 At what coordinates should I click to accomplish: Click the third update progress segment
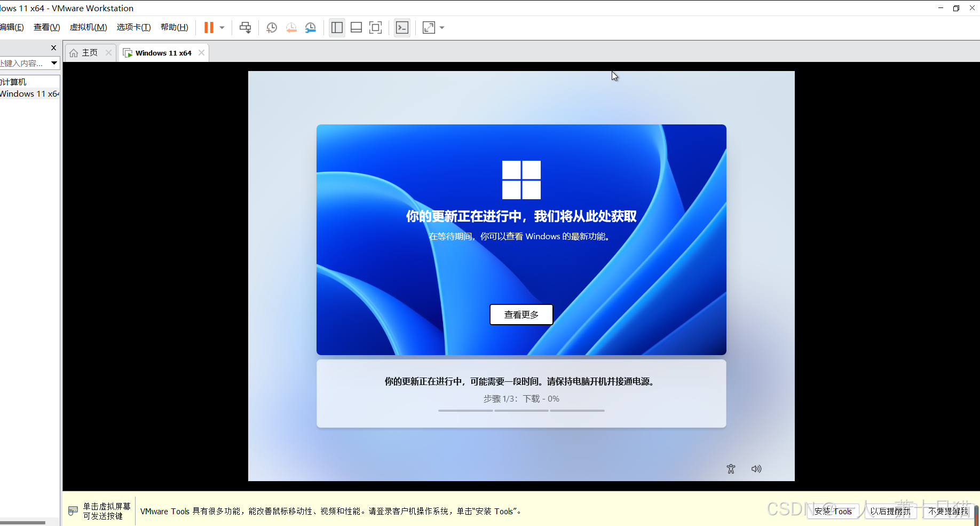pos(577,411)
